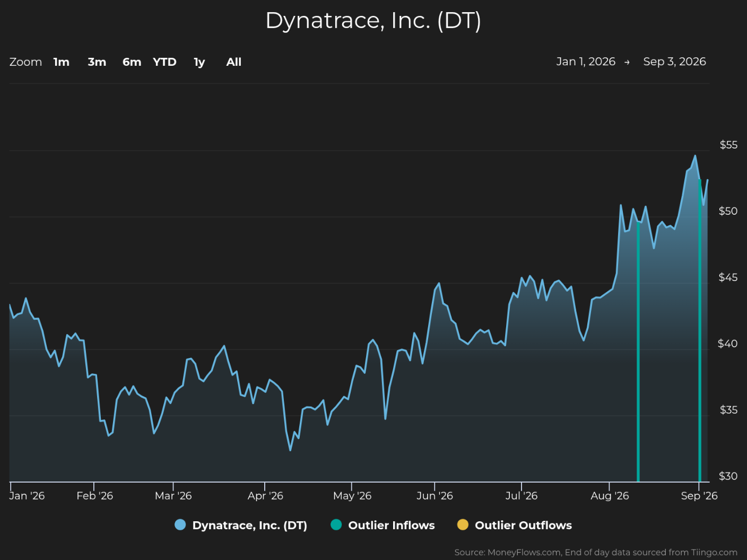Set zoom range to 3m
Viewport: 747px width, 560px height.
[x=97, y=62]
